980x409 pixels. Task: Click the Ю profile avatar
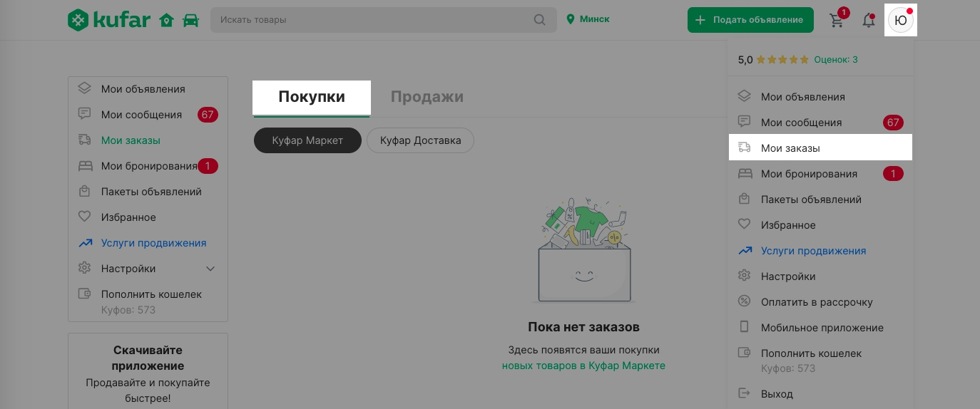901,20
